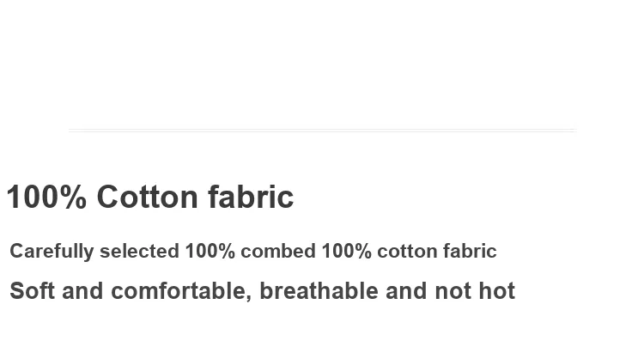The height and width of the screenshot is (353, 644).
Task: Click the "100%" right after "selected"
Action: [210, 251]
